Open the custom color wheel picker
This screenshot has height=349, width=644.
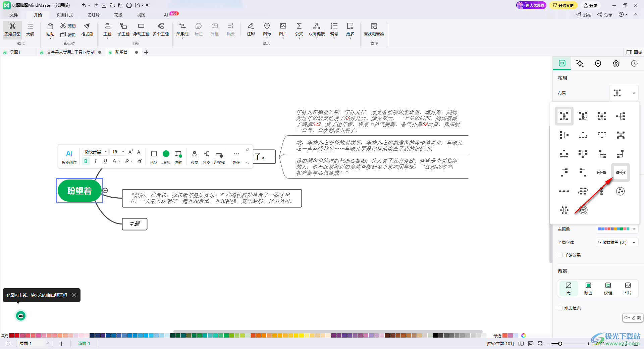[x=524, y=336]
